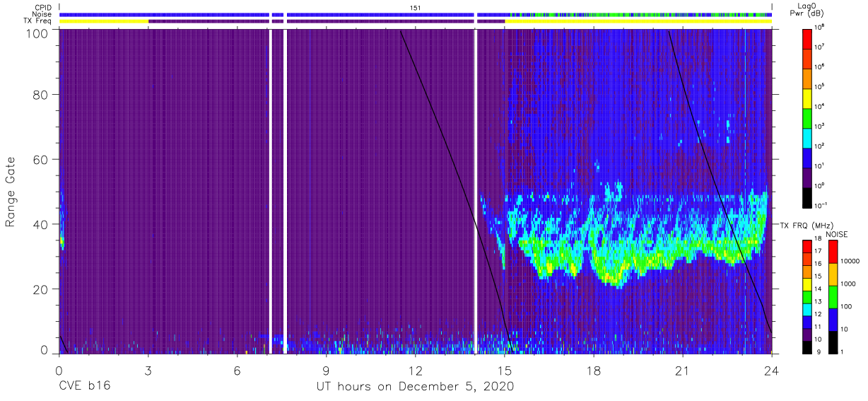Click the '12' UT hour tick label
The width and height of the screenshot is (868, 401).
(415, 370)
